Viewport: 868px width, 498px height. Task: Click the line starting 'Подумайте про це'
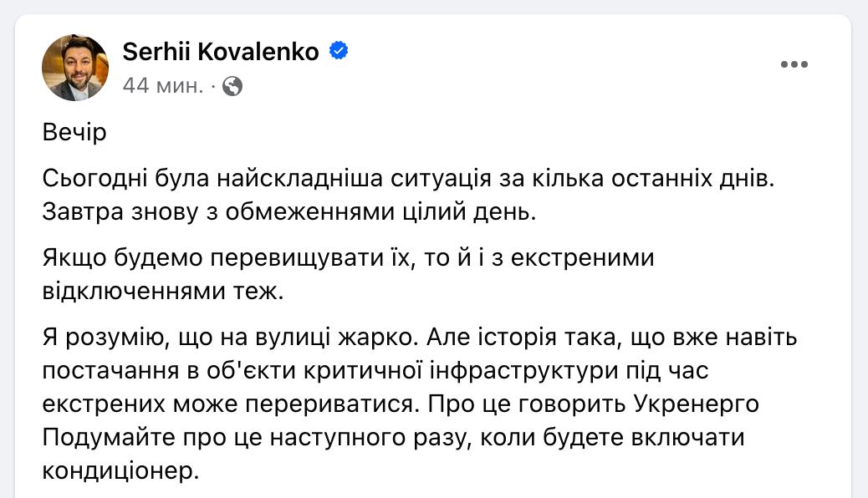(393, 438)
